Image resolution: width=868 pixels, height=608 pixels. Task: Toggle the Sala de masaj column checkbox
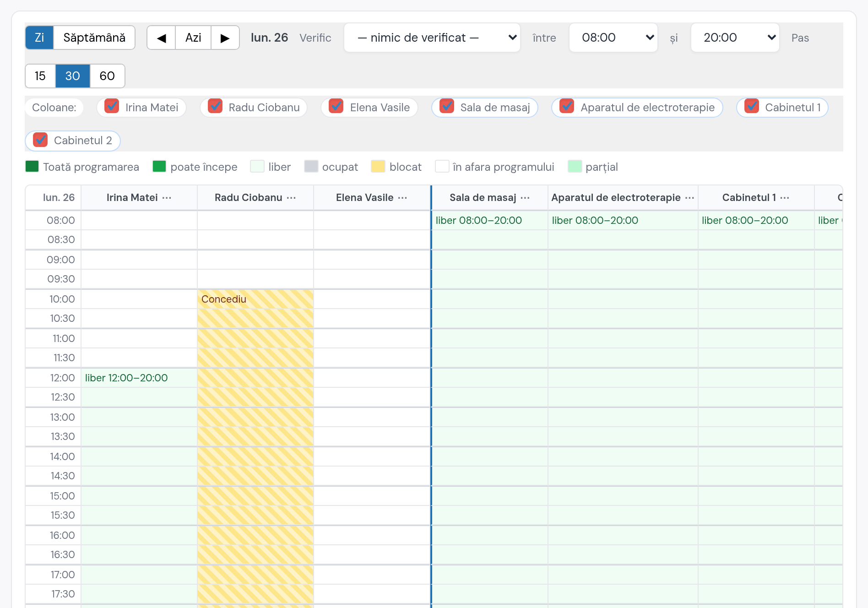click(447, 106)
